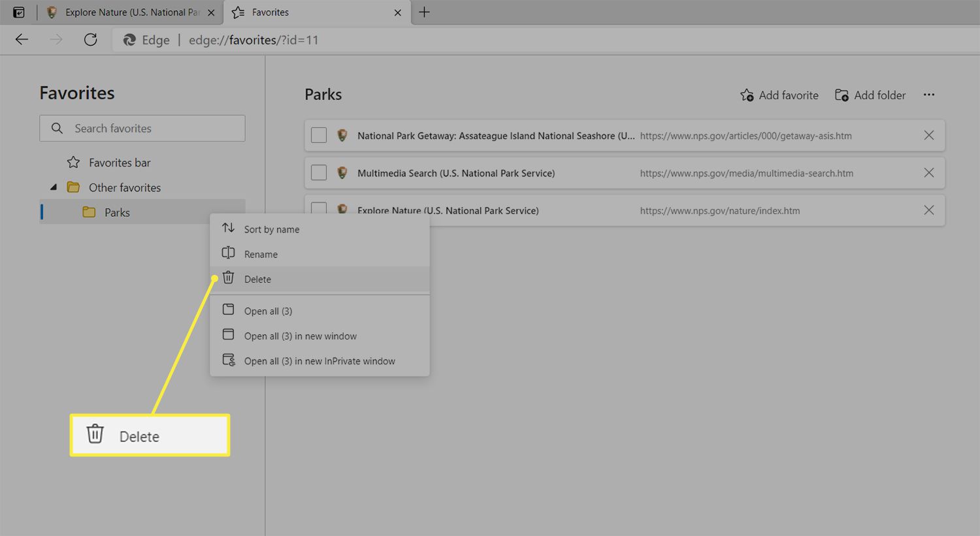980x536 pixels.
Task: Open a new tab with plus button
Action: (424, 12)
